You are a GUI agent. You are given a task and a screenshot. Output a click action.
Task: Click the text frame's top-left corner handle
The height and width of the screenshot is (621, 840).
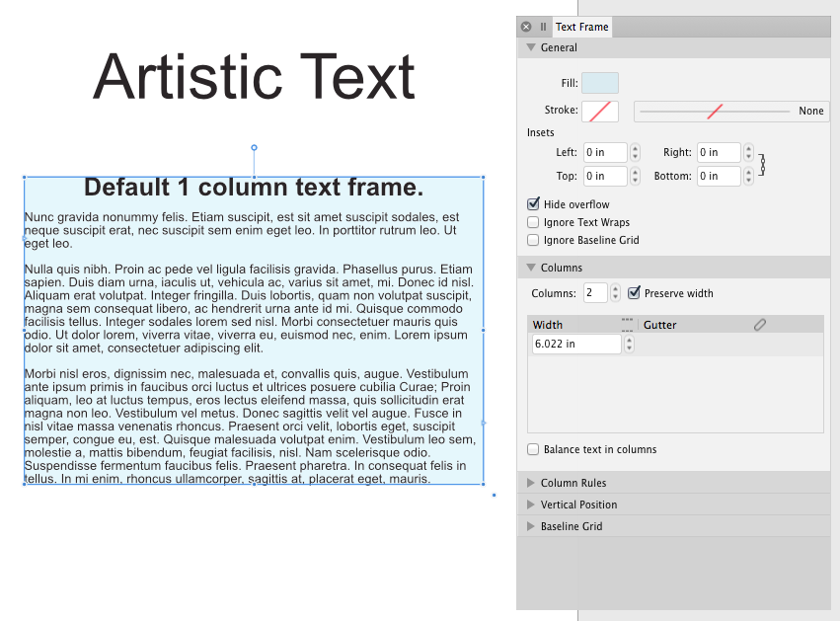pos(24,178)
